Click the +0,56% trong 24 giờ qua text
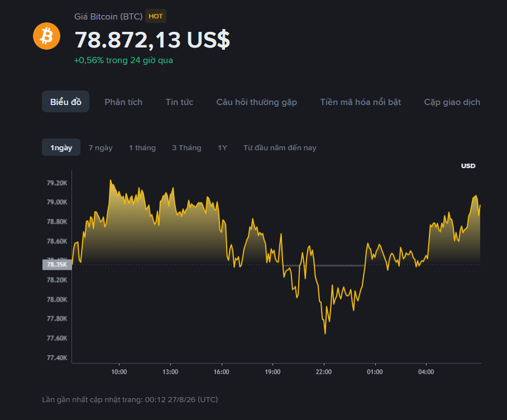 click(123, 60)
